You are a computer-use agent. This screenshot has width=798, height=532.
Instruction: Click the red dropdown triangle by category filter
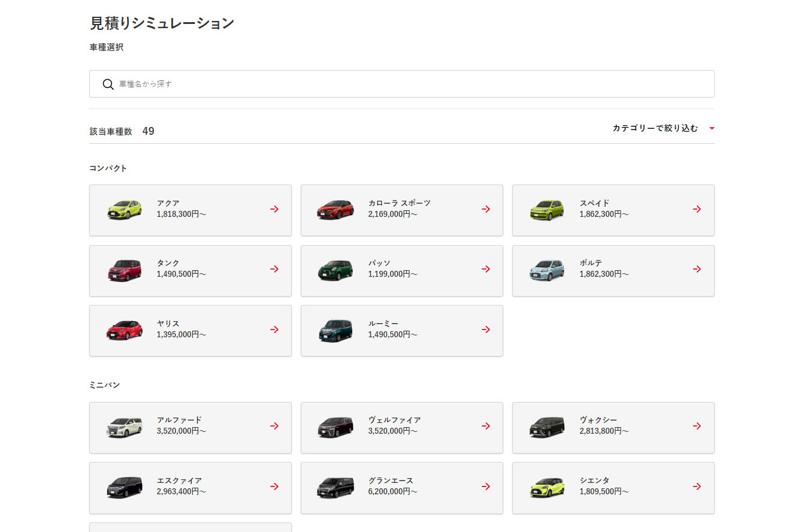click(712, 128)
